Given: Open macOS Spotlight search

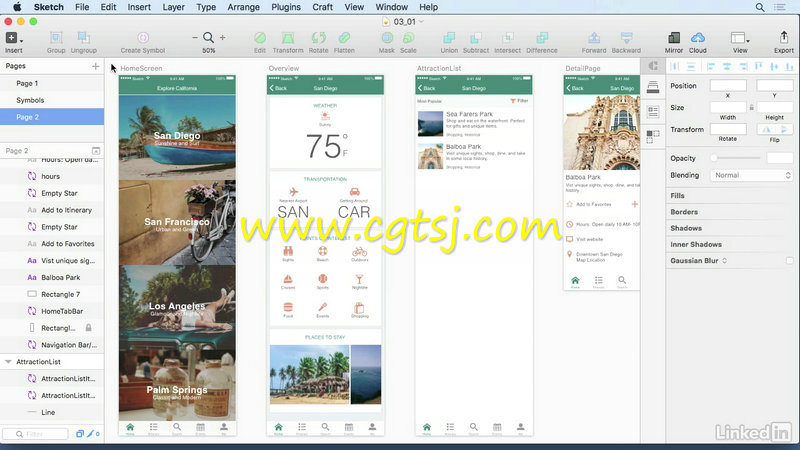Looking at the screenshot, I should pos(760,7).
